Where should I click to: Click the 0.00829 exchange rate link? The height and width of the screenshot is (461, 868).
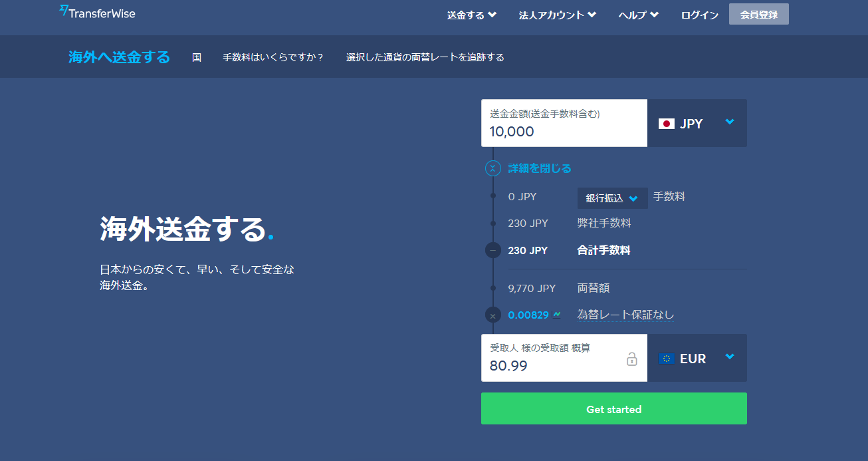click(x=528, y=315)
